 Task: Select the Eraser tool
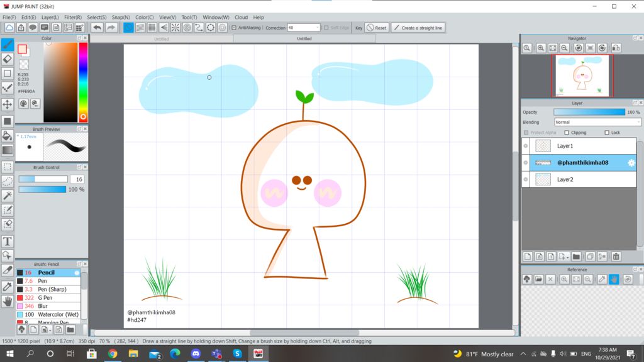(x=8, y=59)
